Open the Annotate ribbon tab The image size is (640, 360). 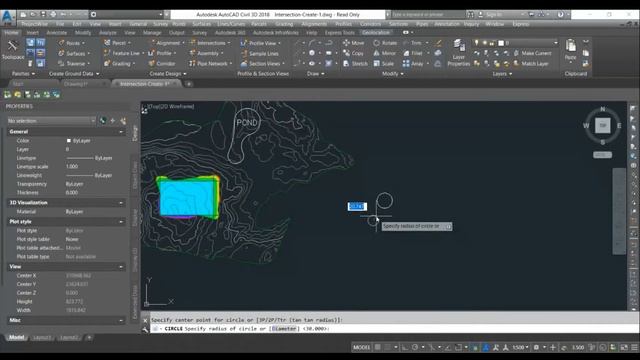click(56, 33)
